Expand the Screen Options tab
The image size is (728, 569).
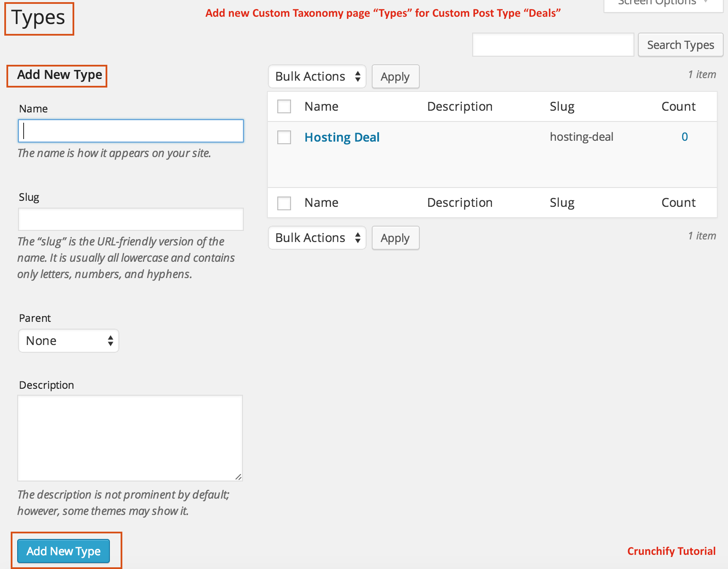pos(663,3)
